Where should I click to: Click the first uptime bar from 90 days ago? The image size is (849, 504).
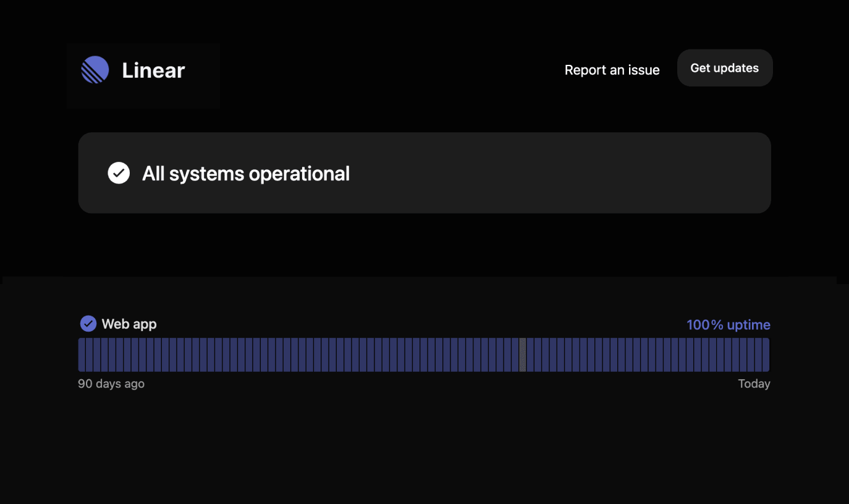tap(82, 355)
